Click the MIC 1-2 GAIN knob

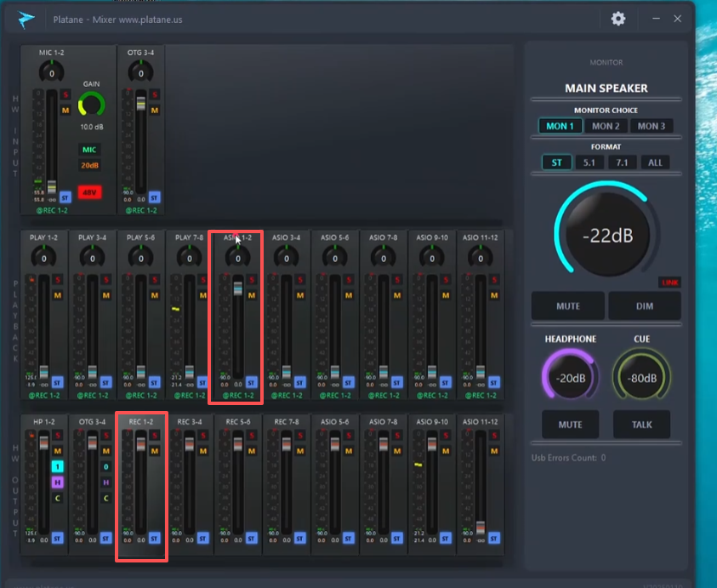pos(91,106)
